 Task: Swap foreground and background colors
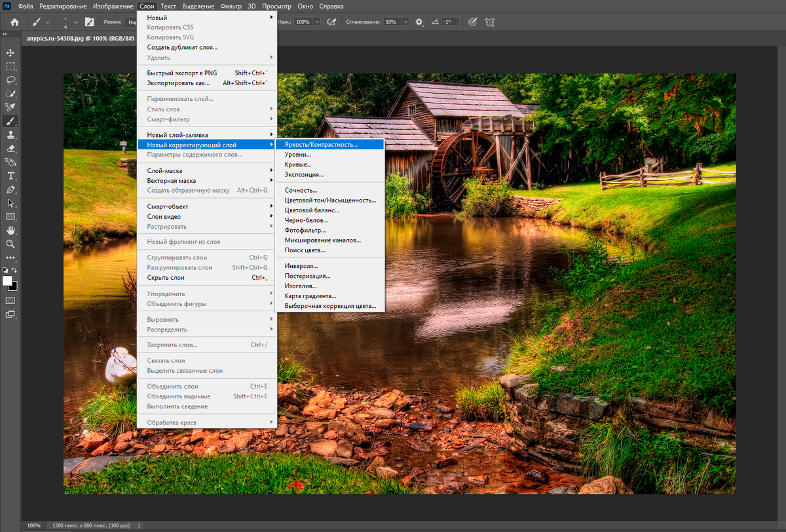point(15,270)
